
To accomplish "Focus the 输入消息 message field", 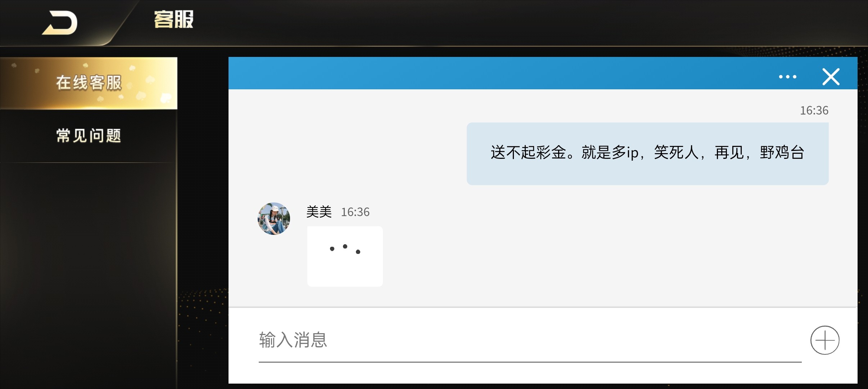I will (530, 340).
